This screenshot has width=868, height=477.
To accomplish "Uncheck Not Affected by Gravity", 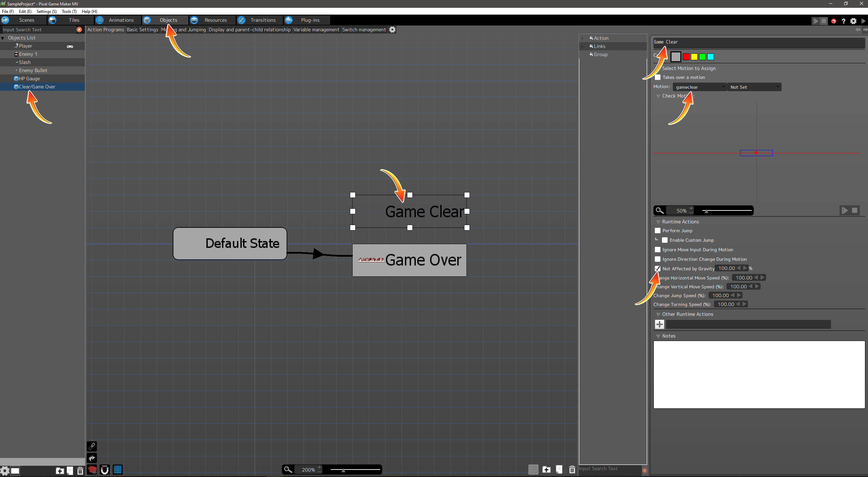I will point(658,269).
